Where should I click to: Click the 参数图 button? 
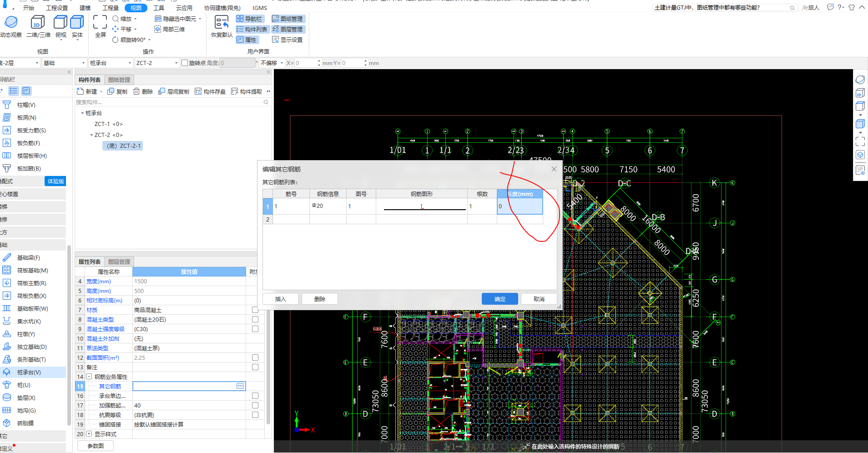pyautogui.click(x=96, y=446)
